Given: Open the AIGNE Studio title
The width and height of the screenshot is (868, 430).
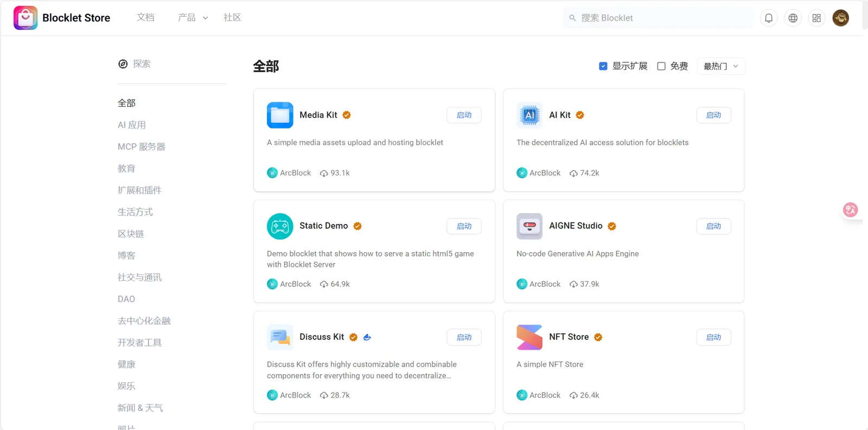Looking at the screenshot, I should 576,226.
